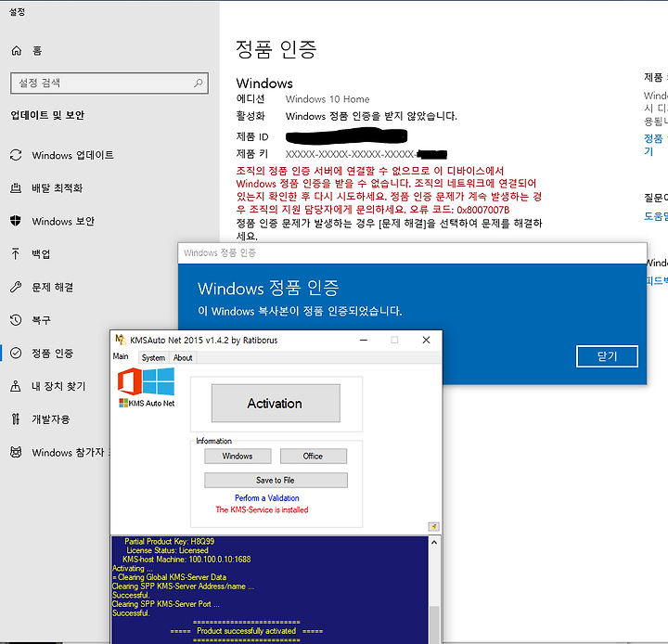The width and height of the screenshot is (668, 644).
Task: Open the About tab in KMSAuto
Action: click(x=183, y=357)
